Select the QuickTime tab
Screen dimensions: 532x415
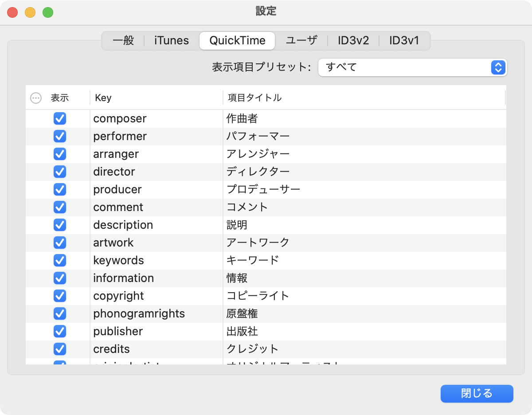coord(237,41)
